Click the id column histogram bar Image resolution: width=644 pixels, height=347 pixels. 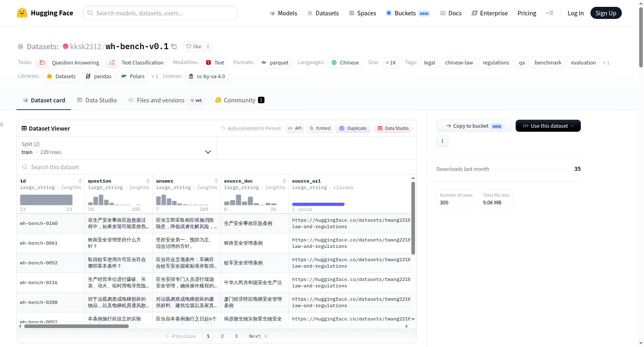46,200
